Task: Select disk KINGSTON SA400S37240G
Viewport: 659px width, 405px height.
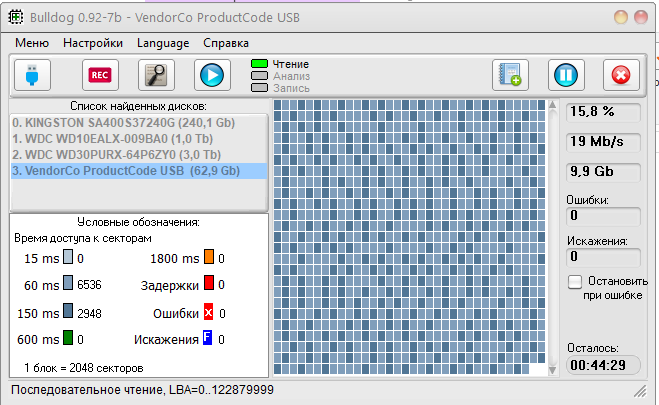Action: click(139, 123)
